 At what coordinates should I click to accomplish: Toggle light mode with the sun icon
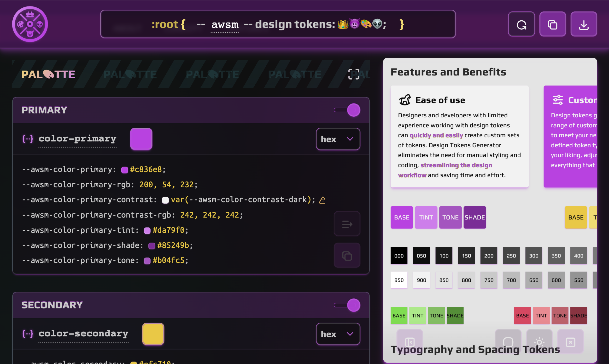(539, 342)
